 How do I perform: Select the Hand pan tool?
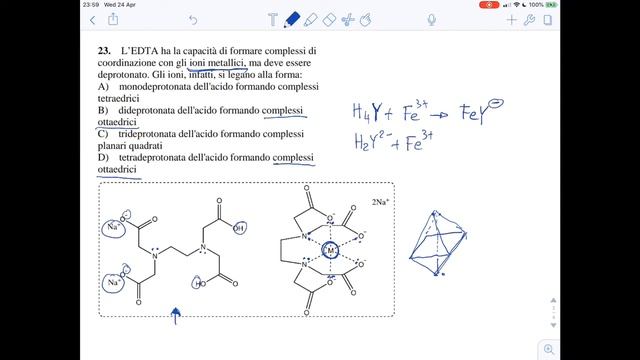pyautogui.click(x=366, y=20)
